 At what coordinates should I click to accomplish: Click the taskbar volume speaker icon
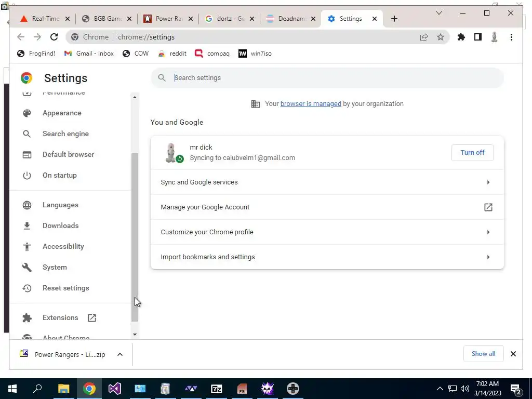pos(465,389)
